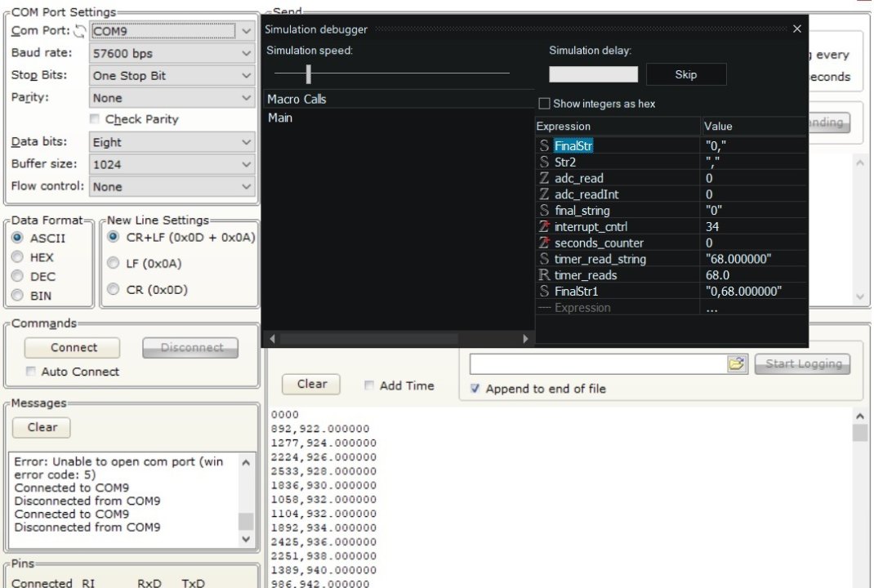Select HEX data format

[18, 257]
